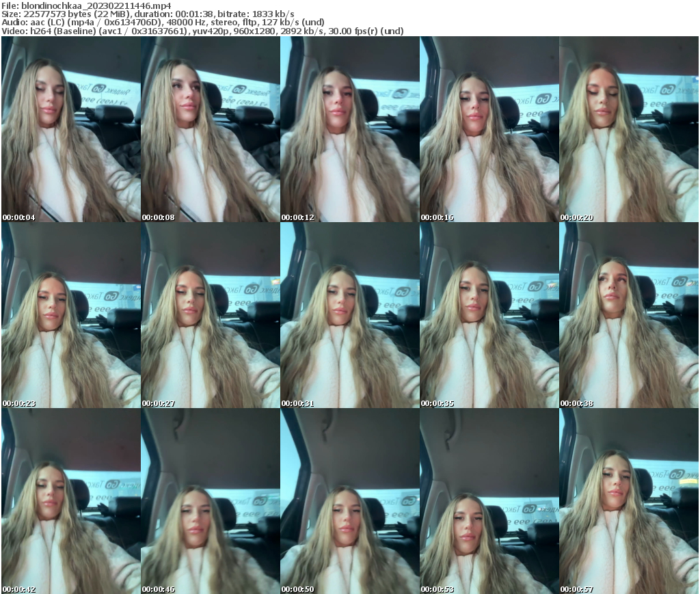Select the timestamp label on the first frame

point(18,217)
